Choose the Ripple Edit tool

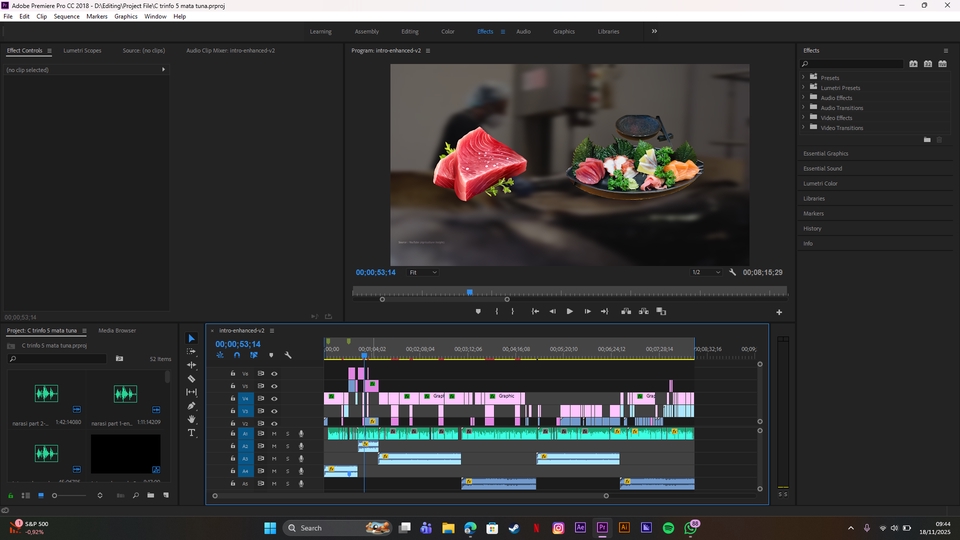[192, 365]
